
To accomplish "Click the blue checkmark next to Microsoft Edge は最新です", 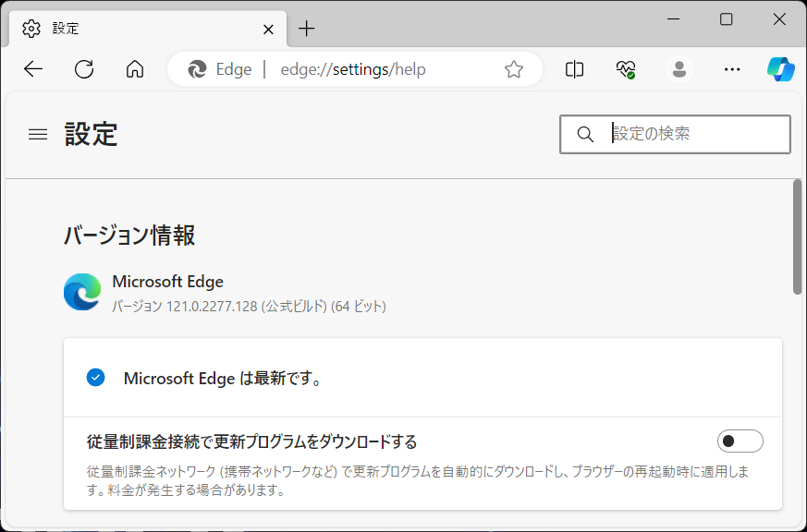I will [95, 377].
